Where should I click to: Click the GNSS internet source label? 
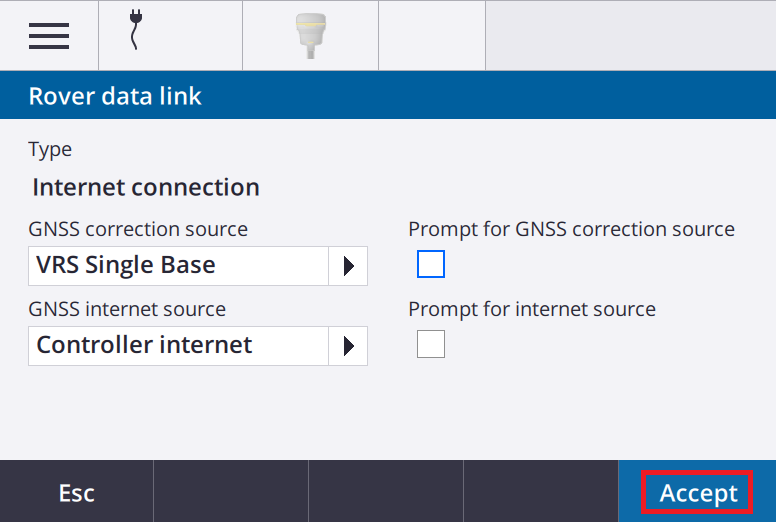click(x=127, y=309)
